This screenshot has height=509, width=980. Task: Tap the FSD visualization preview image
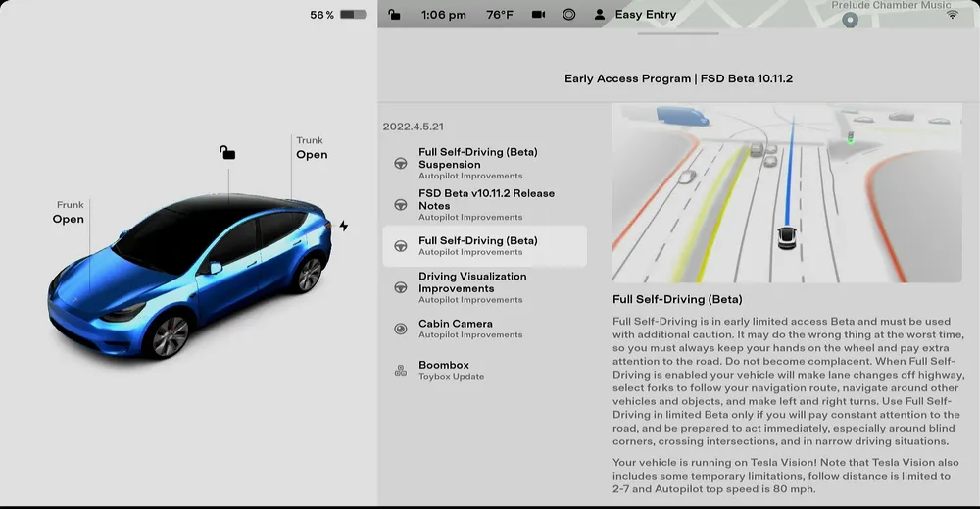tap(787, 192)
